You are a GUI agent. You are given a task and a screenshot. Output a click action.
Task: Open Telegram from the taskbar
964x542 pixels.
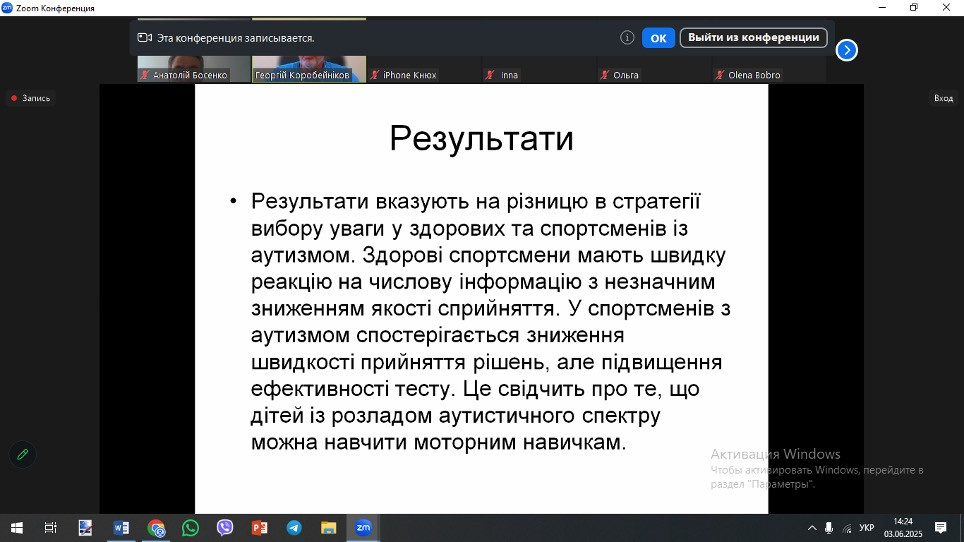(x=294, y=527)
